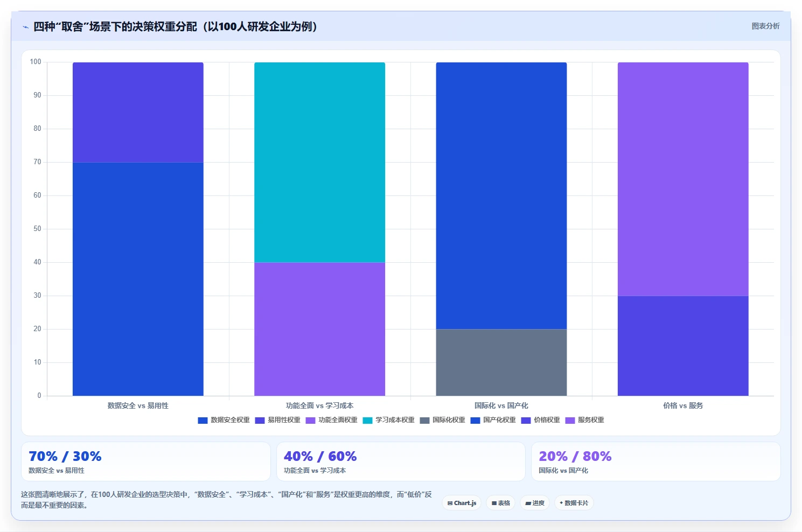Click the chart icon beside the title
This screenshot has width=802, height=532.
coord(25,27)
